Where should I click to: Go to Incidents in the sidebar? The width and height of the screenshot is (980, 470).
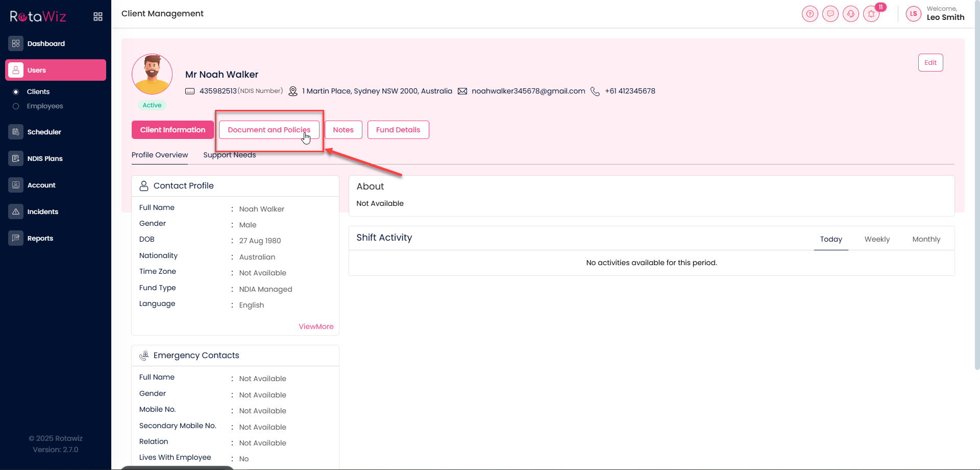click(42, 212)
